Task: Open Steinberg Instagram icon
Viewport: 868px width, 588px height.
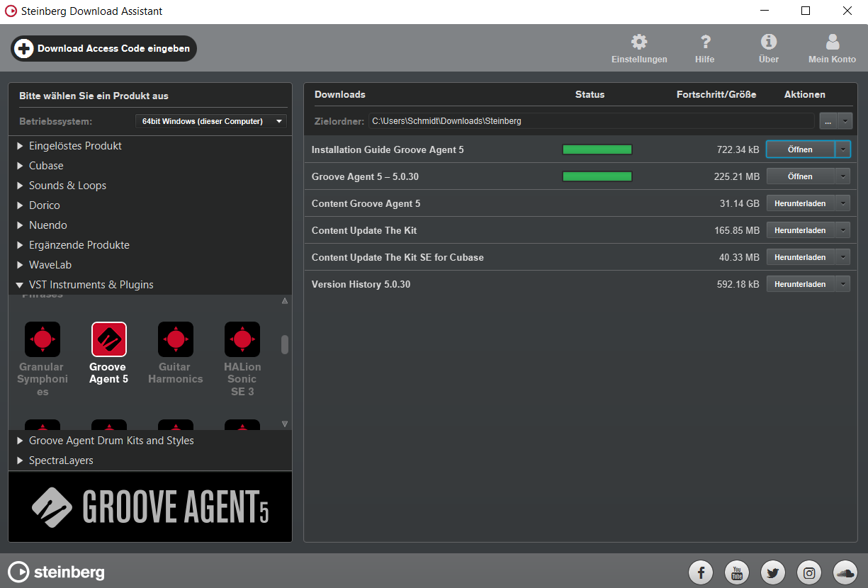Action: (809, 572)
